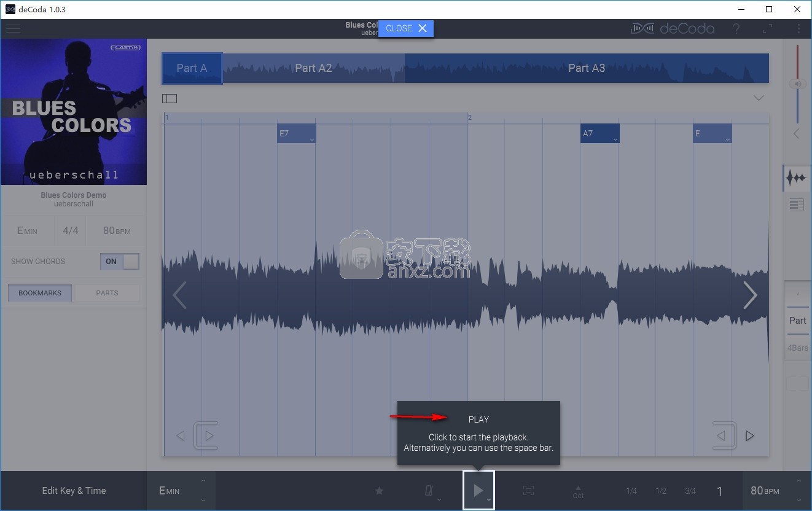812x511 pixels.
Task: Start playback with the Play button
Action: coord(478,490)
